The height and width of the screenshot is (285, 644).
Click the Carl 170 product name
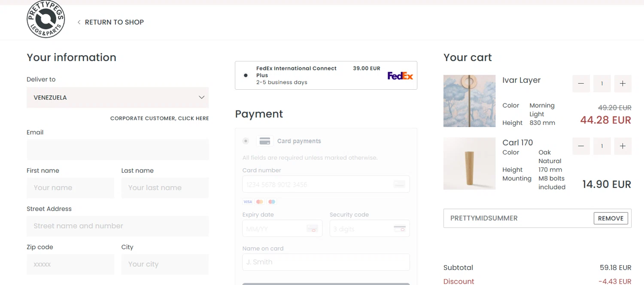click(x=517, y=142)
